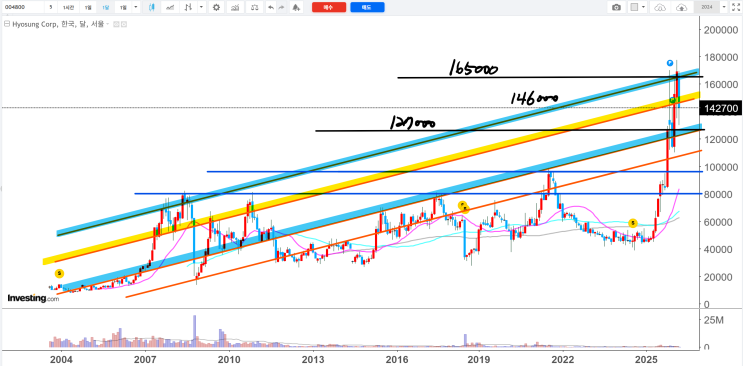Click the blue sell button
Viewport: 743px width, 366px height.
(x=367, y=7)
